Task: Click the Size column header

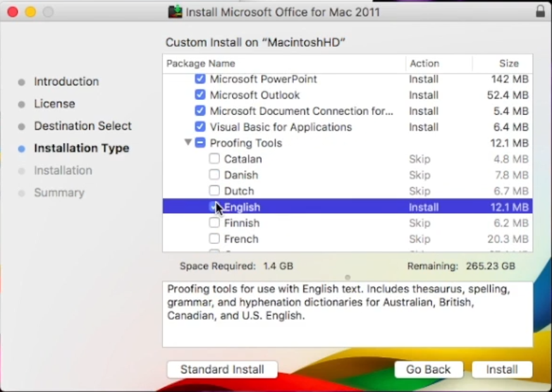Action: [x=509, y=64]
